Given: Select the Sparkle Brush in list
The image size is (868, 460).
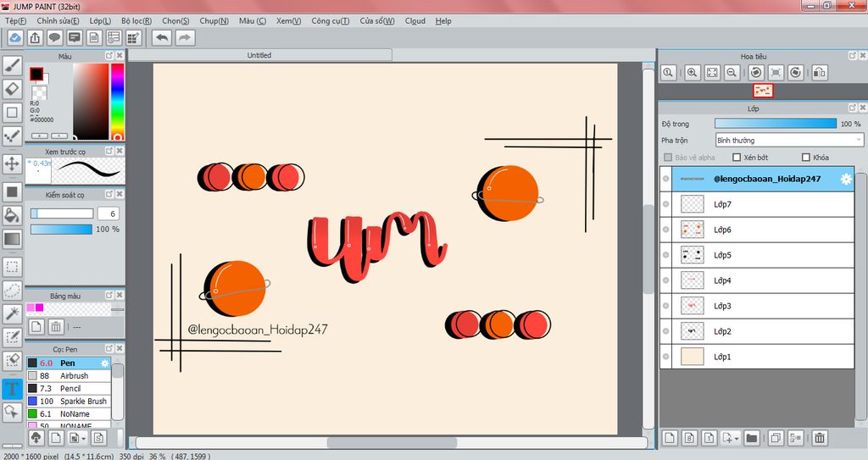Looking at the screenshot, I should [x=70, y=402].
